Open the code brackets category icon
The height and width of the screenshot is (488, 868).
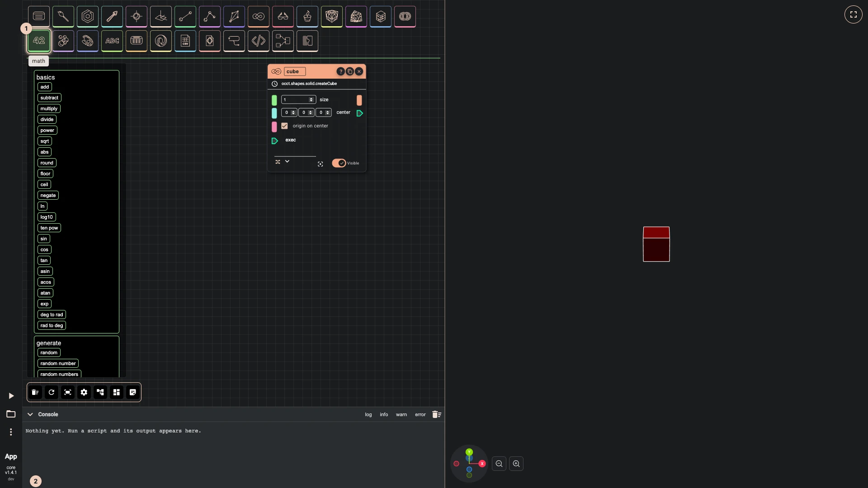[259, 41]
